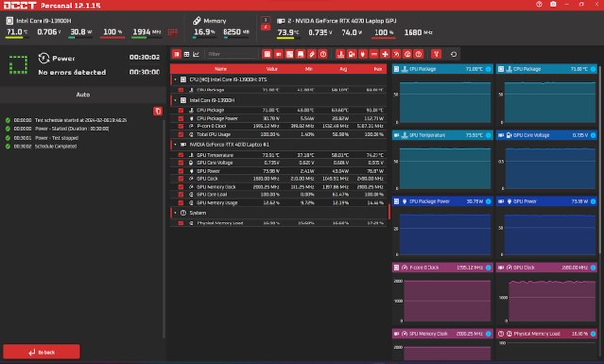This screenshot has height=364, width=604.
Task: Uncheck the GPU Memory Clock row checkbox
Action: coord(181,187)
